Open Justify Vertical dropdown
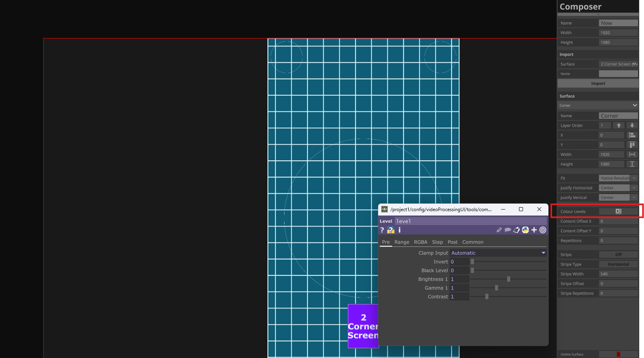The height and width of the screenshot is (358, 644). tap(618, 198)
